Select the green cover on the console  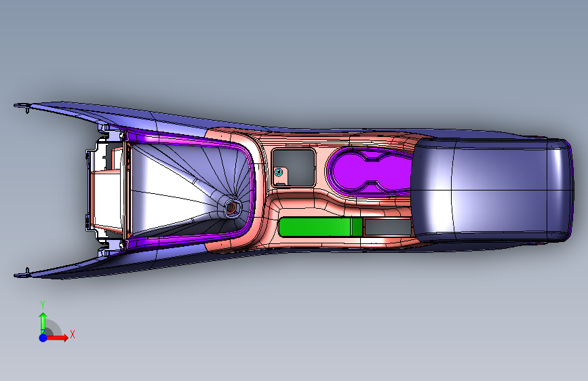321,227
